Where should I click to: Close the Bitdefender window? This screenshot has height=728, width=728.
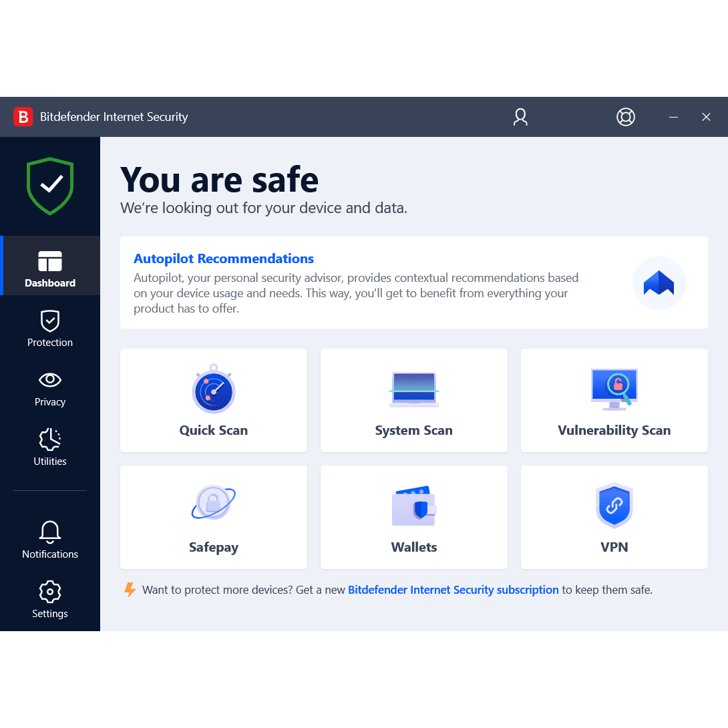coord(706,117)
